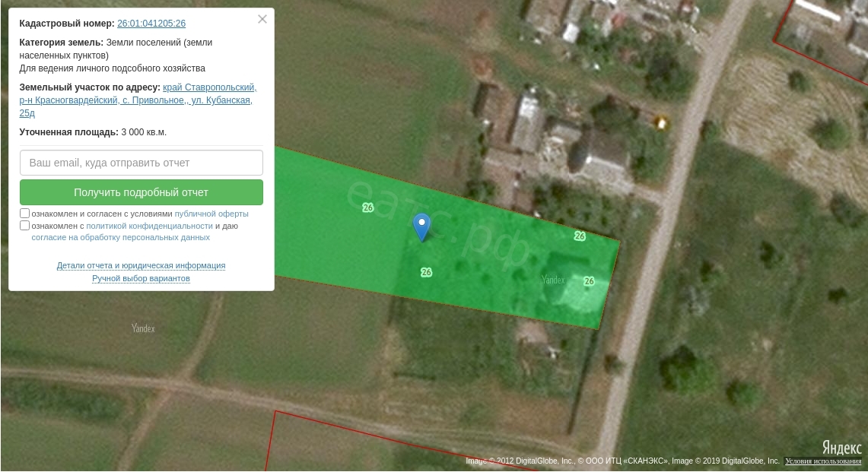Screen dimensions: 868x472
Task: Open cadastral number link 26:01:041205:26
Action: (151, 24)
